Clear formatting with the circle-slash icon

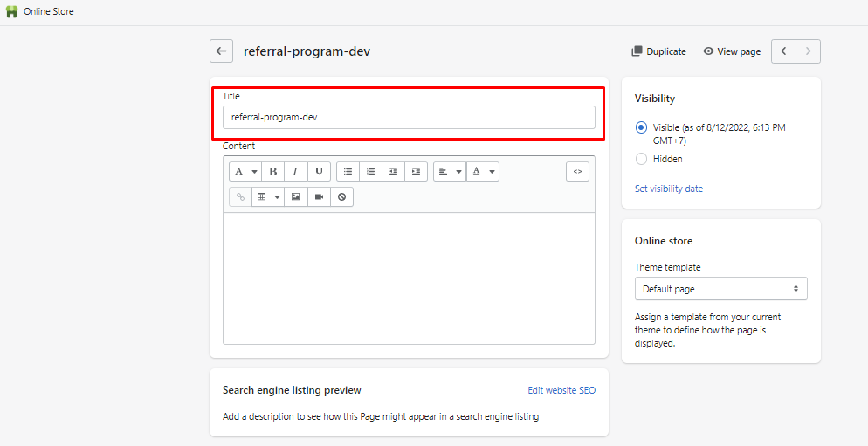coord(341,197)
